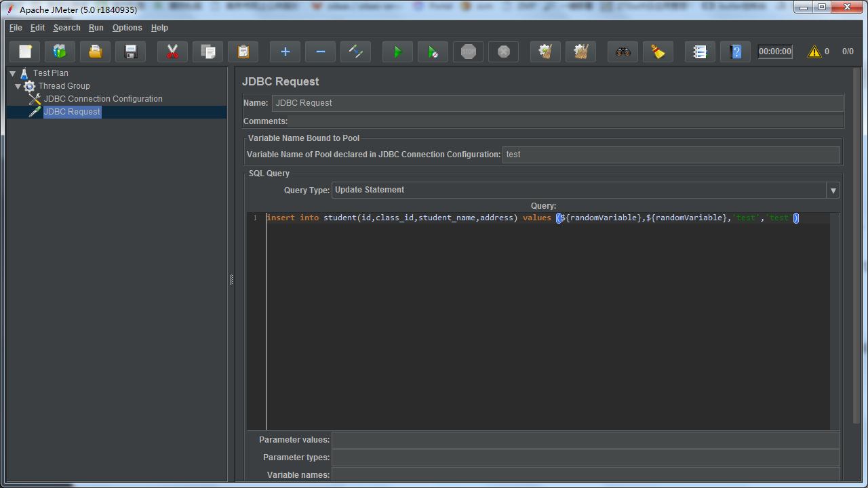Screen dimensions: 868x488
Task: Click the Variable names field
Action: pyautogui.click(x=585, y=475)
